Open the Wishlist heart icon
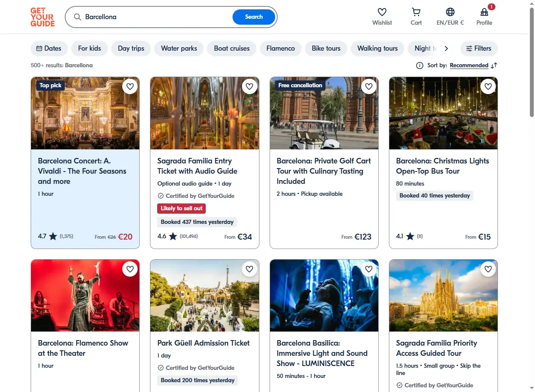 pyautogui.click(x=382, y=12)
